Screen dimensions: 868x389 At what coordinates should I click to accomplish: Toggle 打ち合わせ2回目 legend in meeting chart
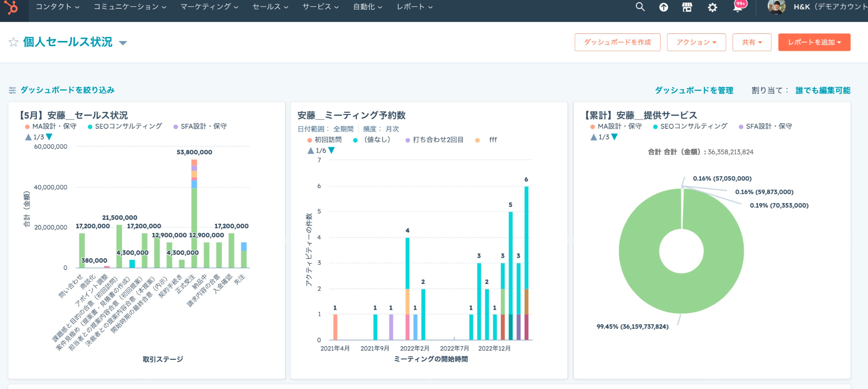coord(434,140)
